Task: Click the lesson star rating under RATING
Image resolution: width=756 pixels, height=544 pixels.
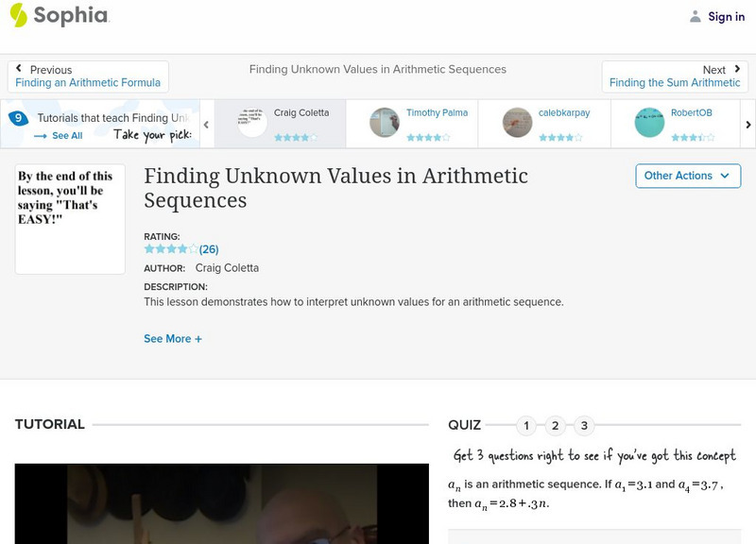Action: point(171,249)
